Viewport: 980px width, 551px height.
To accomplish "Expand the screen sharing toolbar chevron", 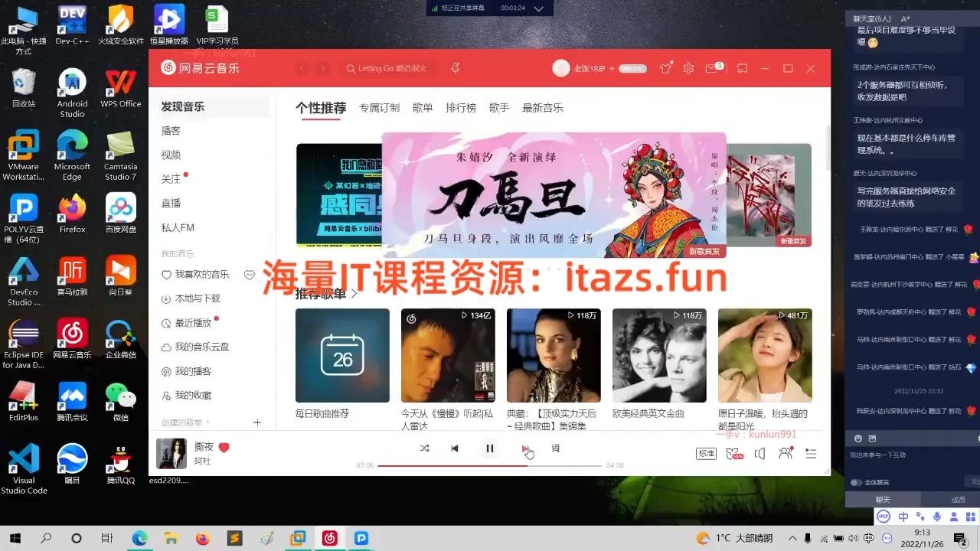I will [538, 8].
